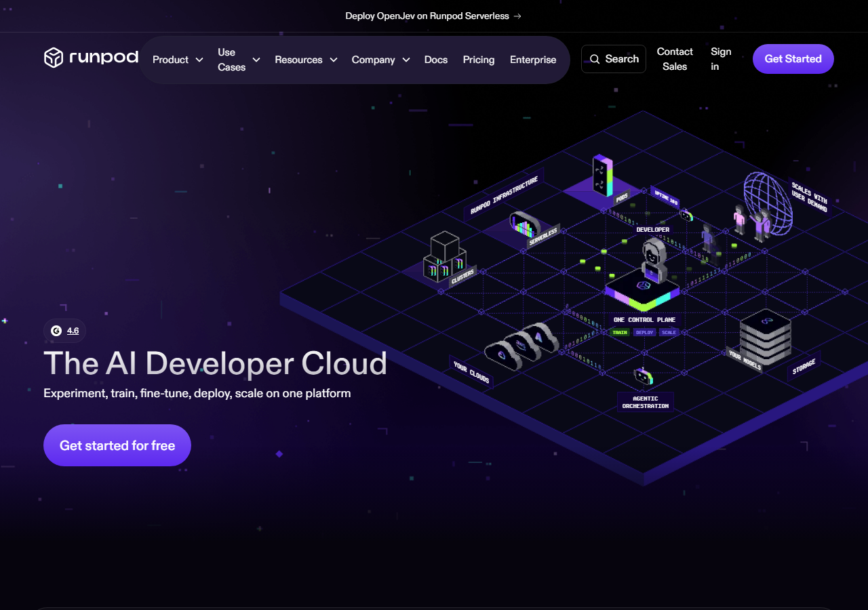Expand the Use Cases dropdown chevron
Image resolution: width=868 pixels, height=610 pixels.
[256, 60]
